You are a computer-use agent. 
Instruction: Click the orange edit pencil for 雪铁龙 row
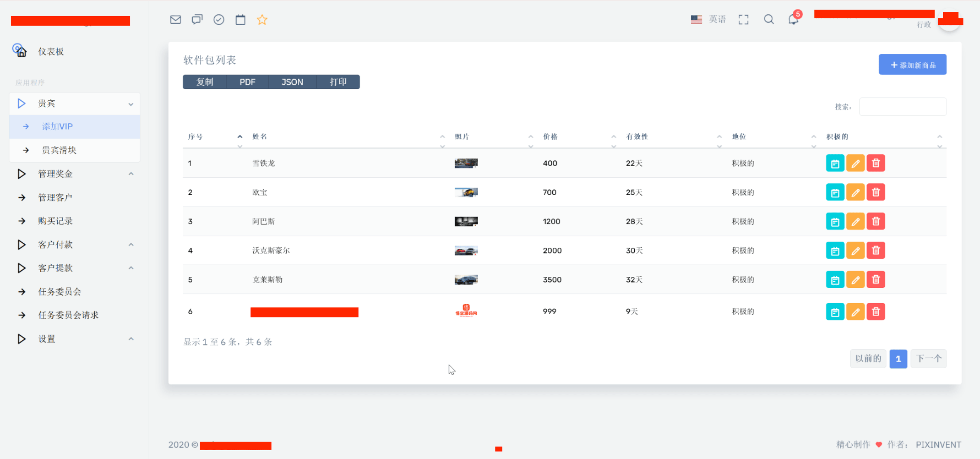(x=855, y=163)
